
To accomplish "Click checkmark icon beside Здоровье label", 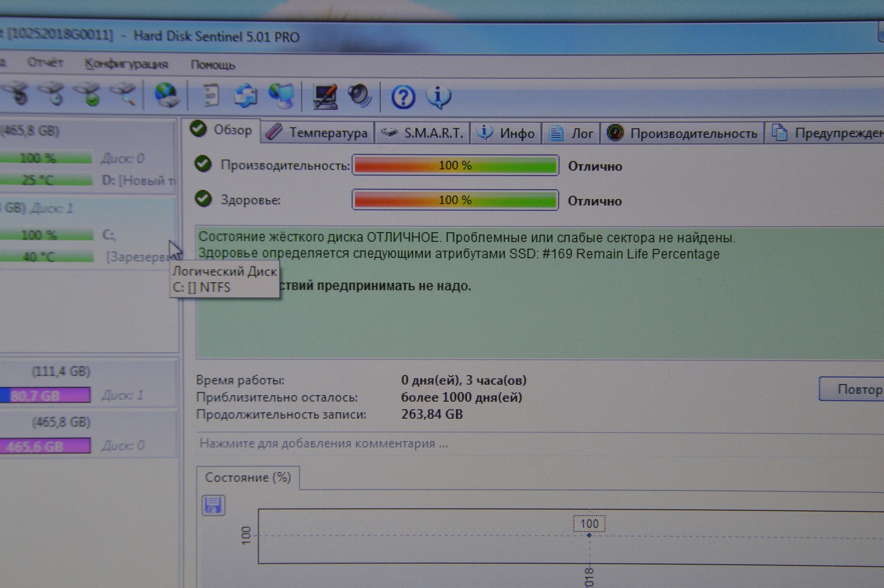I will pos(204,199).
